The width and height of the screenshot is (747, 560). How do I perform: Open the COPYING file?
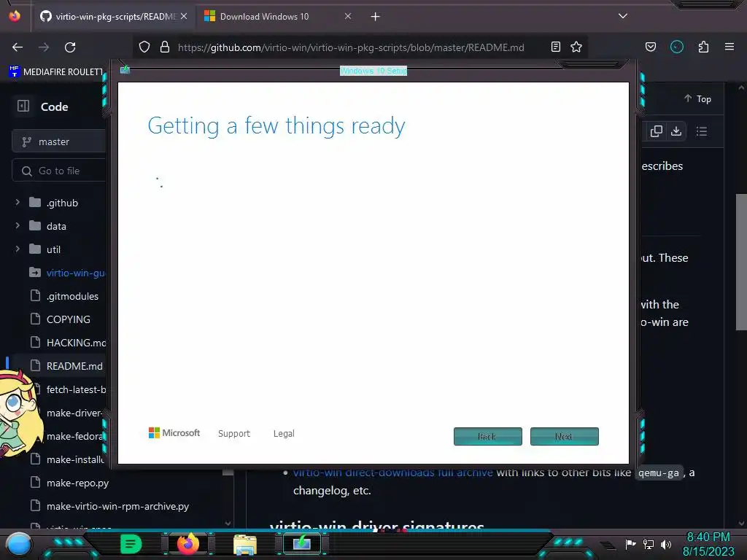coord(68,319)
